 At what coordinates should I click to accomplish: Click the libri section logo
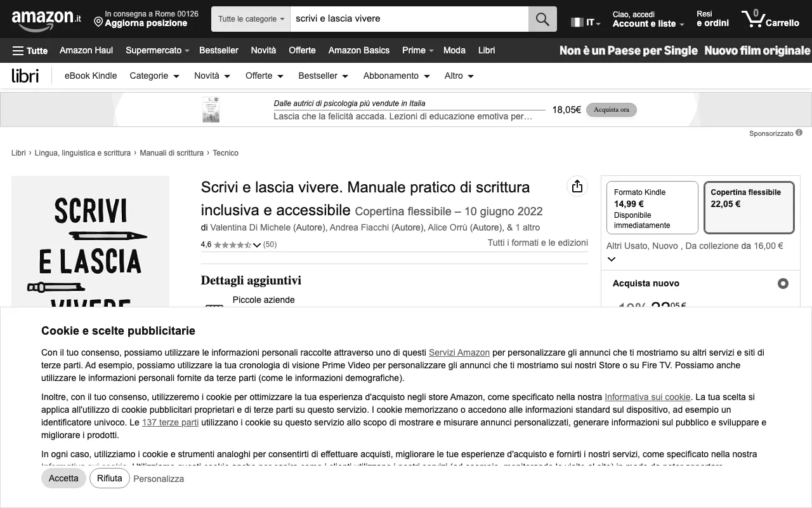pos(25,76)
